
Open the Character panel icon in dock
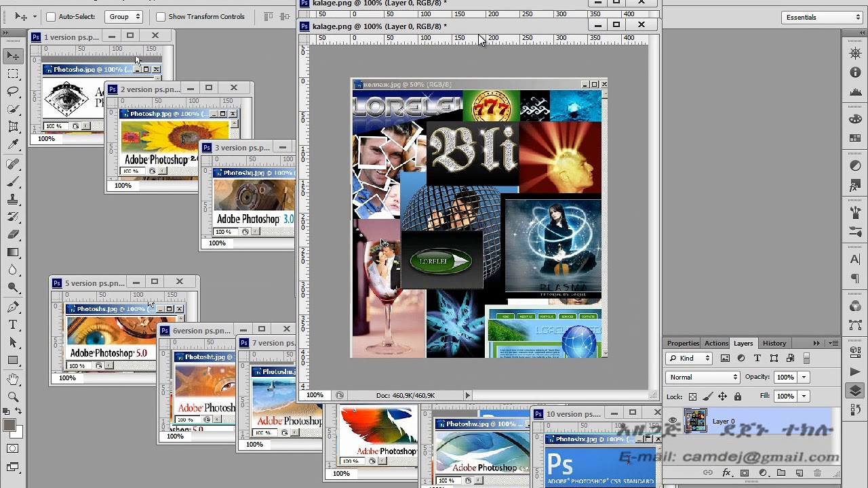coord(855,259)
